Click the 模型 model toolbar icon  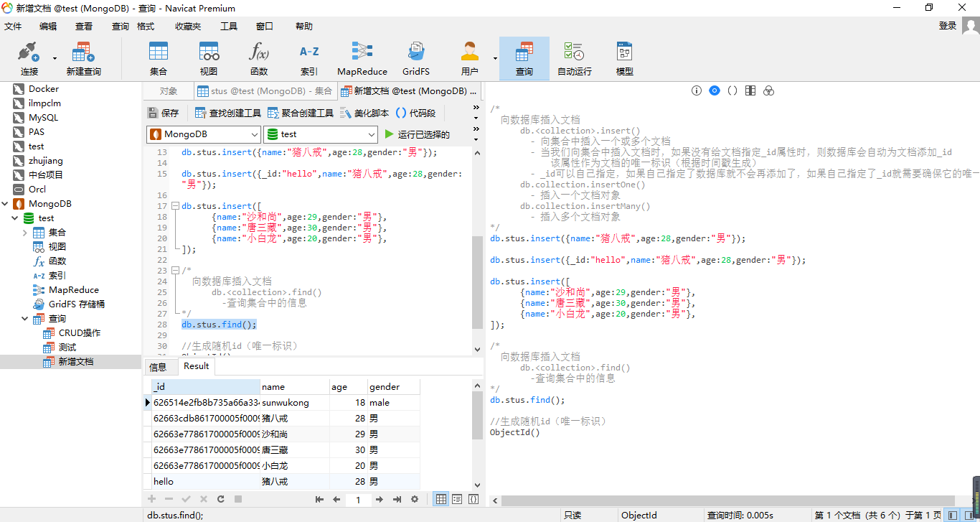coord(624,58)
